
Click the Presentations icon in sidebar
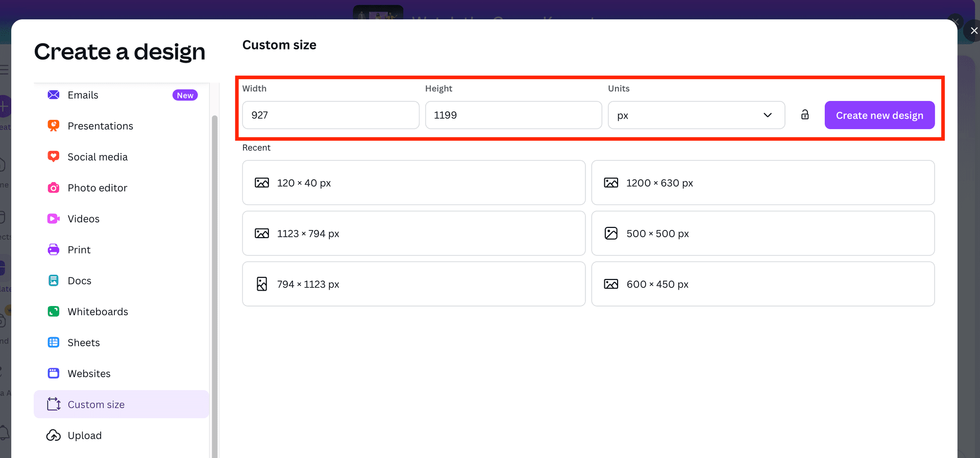click(x=54, y=126)
